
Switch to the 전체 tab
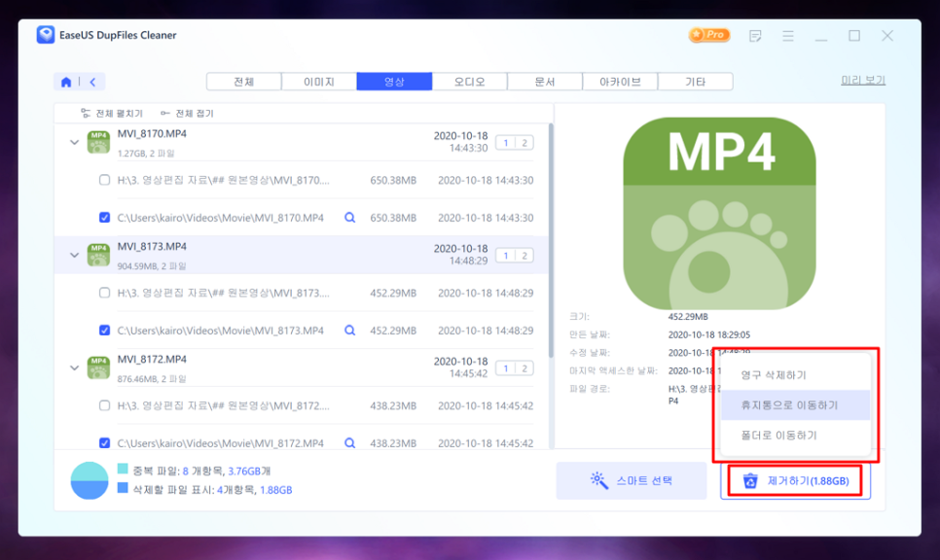pyautogui.click(x=244, y=82)
